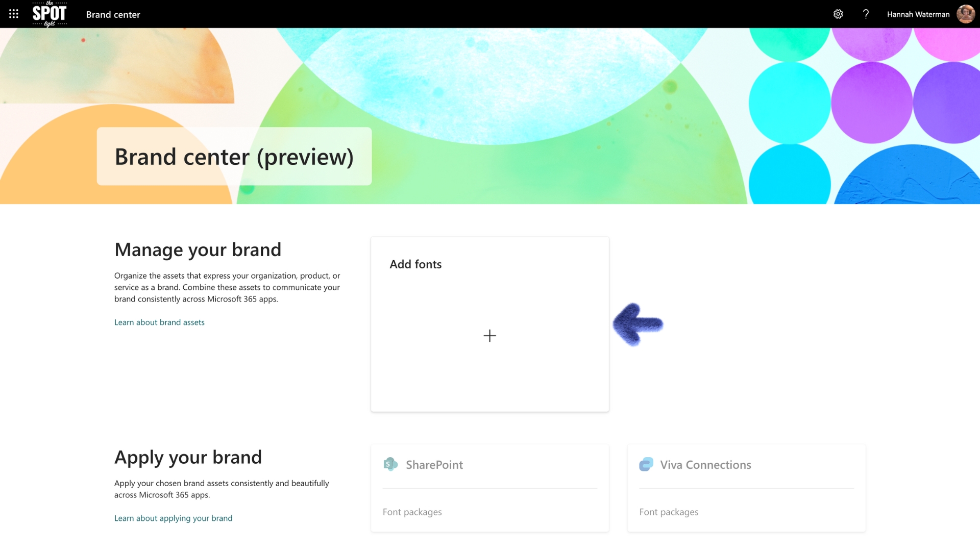Open the Viva Connections Font packages section

pos(669,512)
